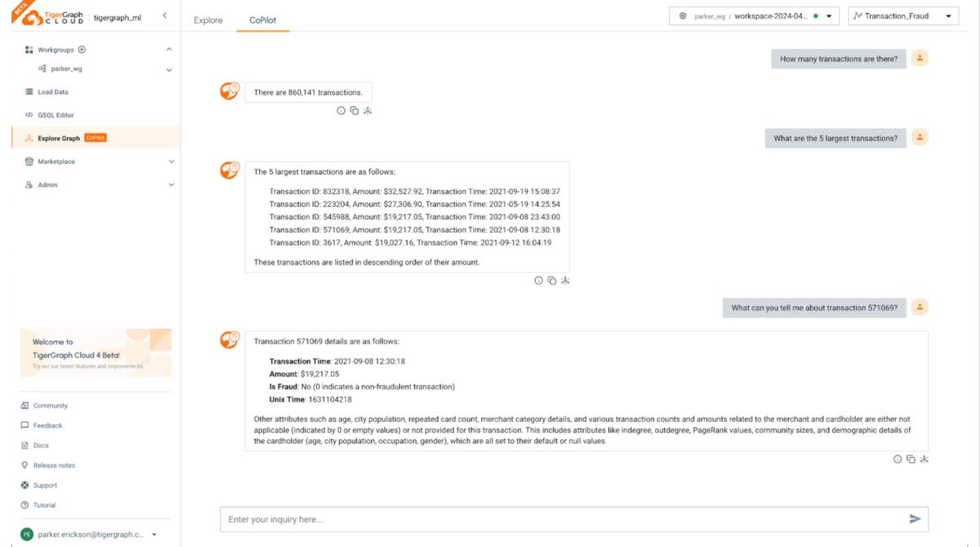The width and height of the screenshot is (980, 547).
Task: Switch to the Explore tab
Action: 207,19
